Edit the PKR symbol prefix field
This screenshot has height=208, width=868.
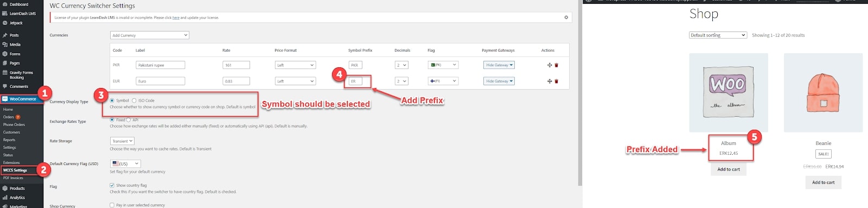[x=355, y=65]
